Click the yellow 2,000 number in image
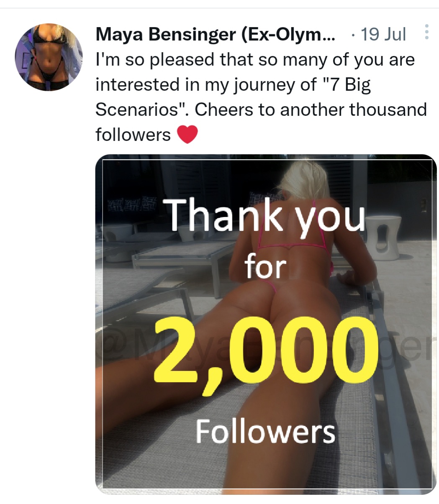Screen dimensions: 439x504 (264, 356)
